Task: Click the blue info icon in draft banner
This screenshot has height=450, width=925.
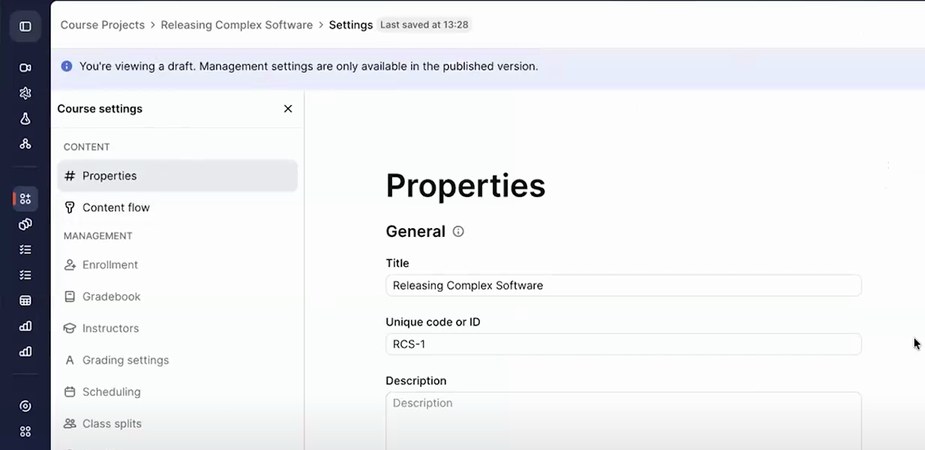Action: pos(67,66)
